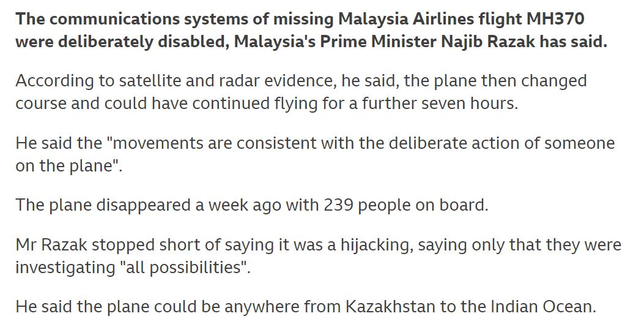Viewport: 644px width, 327px height.
Task: Click the bold headline paragraph about MH370
Action: 300,31
